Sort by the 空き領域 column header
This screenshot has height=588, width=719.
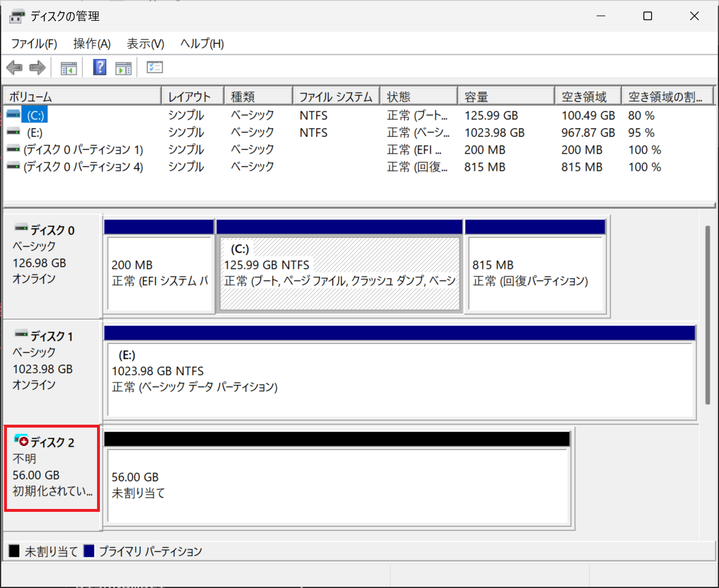[x=588, y=96]
